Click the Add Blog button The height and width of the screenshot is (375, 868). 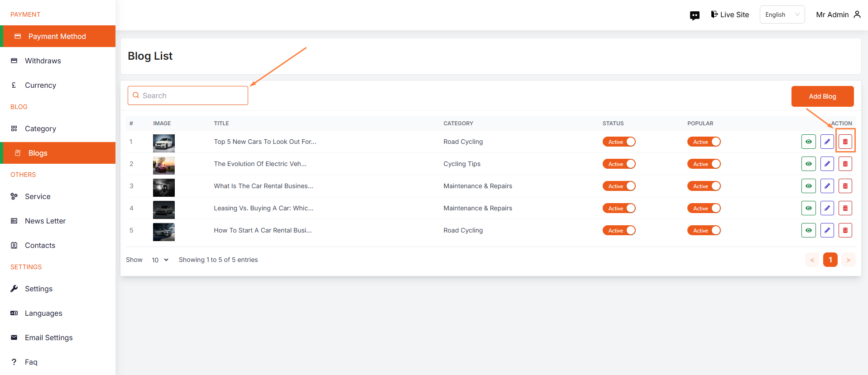tap(822, 96)
